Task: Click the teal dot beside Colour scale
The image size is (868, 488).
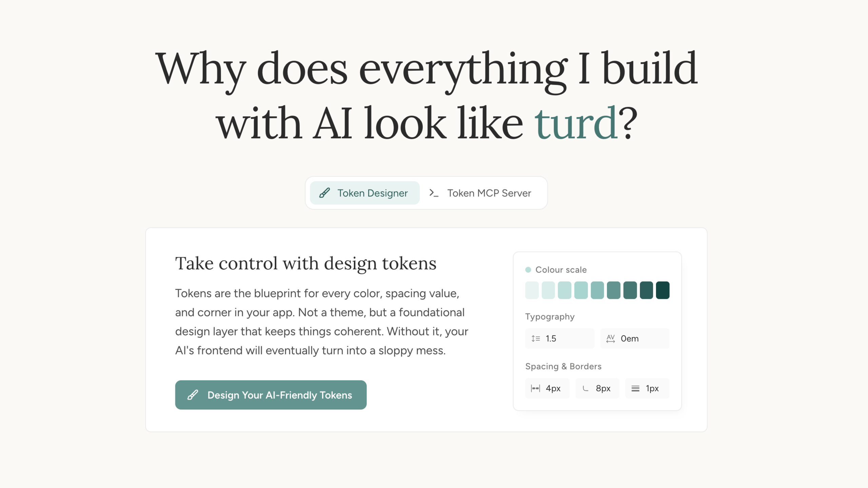Action: [528, 269]
